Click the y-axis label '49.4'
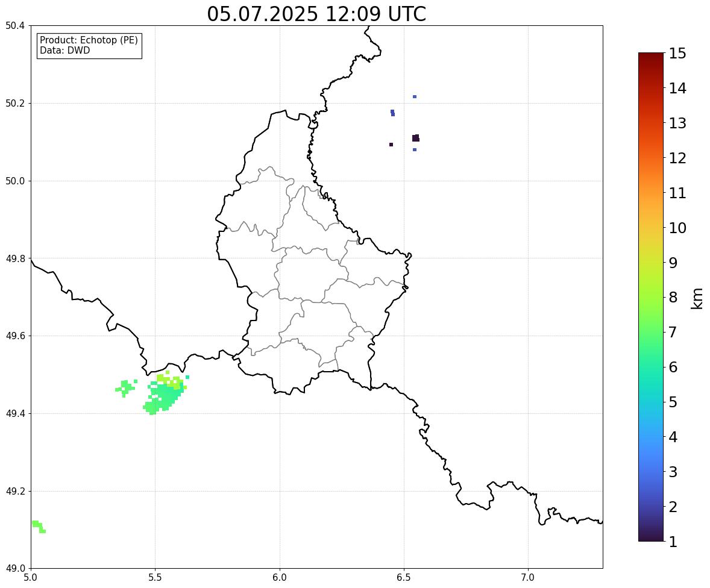This screenshot has height=588, width=710. [14, 413]
